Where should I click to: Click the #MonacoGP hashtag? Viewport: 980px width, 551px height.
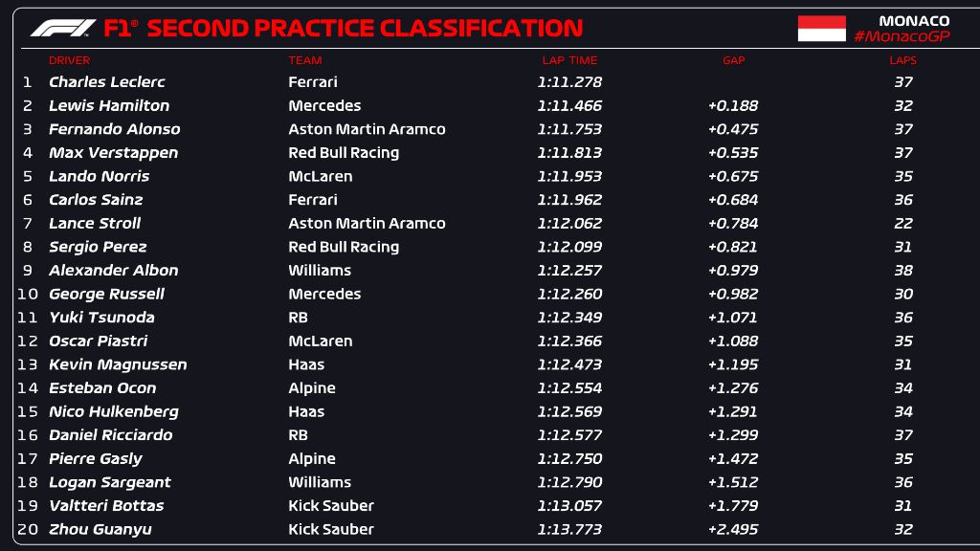click(x=902, y=36)
